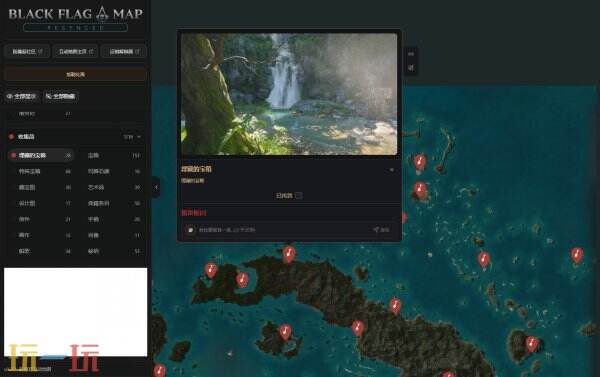Select the marker on the main island's northern coast ridge
The height and width of the screenshot is (377, 600).
(x=395, y=306)
